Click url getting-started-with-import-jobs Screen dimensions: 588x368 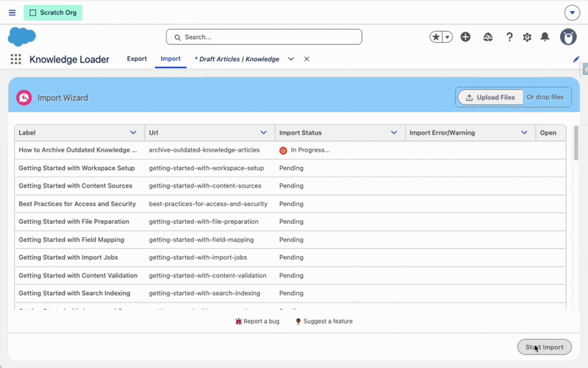[x=198, y=258]
